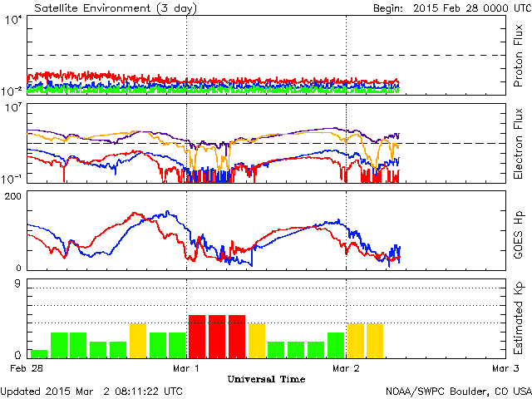Click the "Electron Flux" axis label
Image resolution: width=532 pixels, height=399 pixels.
coord(518,144)
